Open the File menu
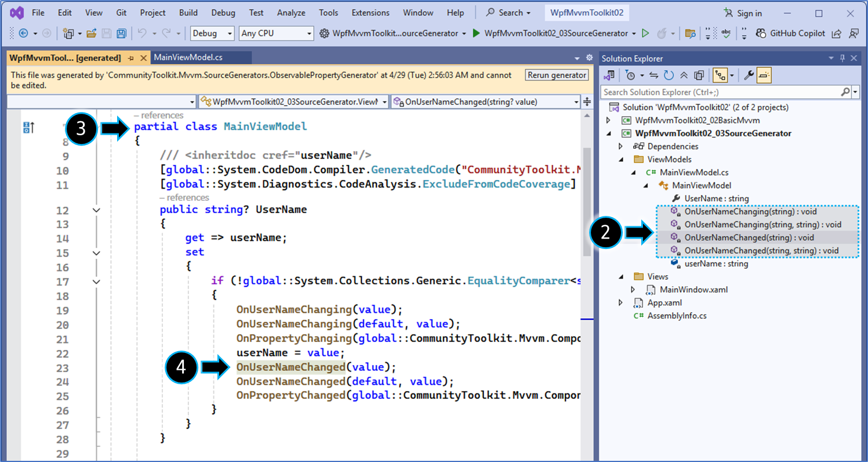The image size is (868, 462). [38, 13]
